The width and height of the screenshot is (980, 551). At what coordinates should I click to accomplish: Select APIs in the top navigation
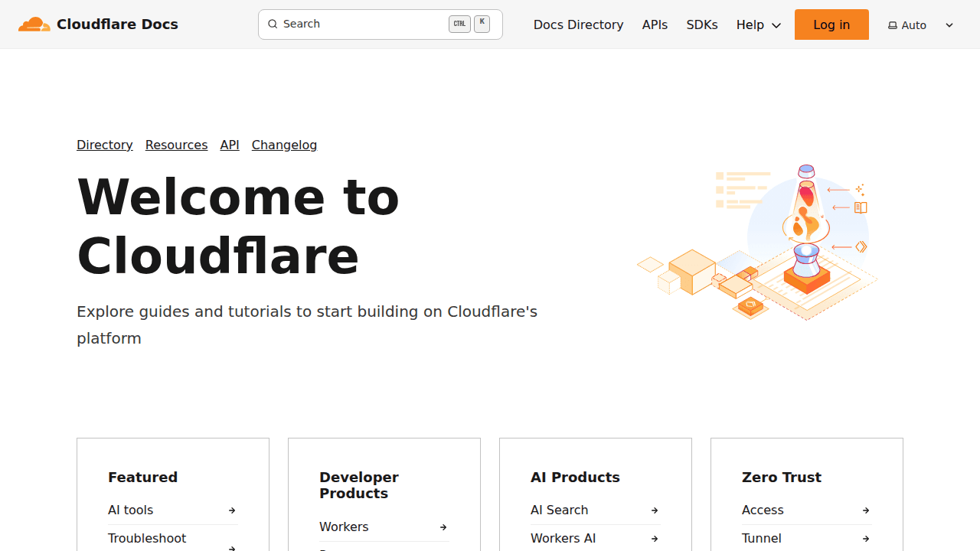[655, 24]
